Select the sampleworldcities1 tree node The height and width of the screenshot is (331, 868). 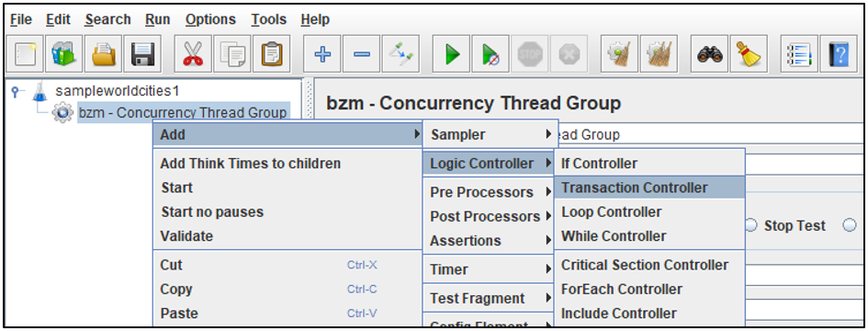[x=117, y=91]
